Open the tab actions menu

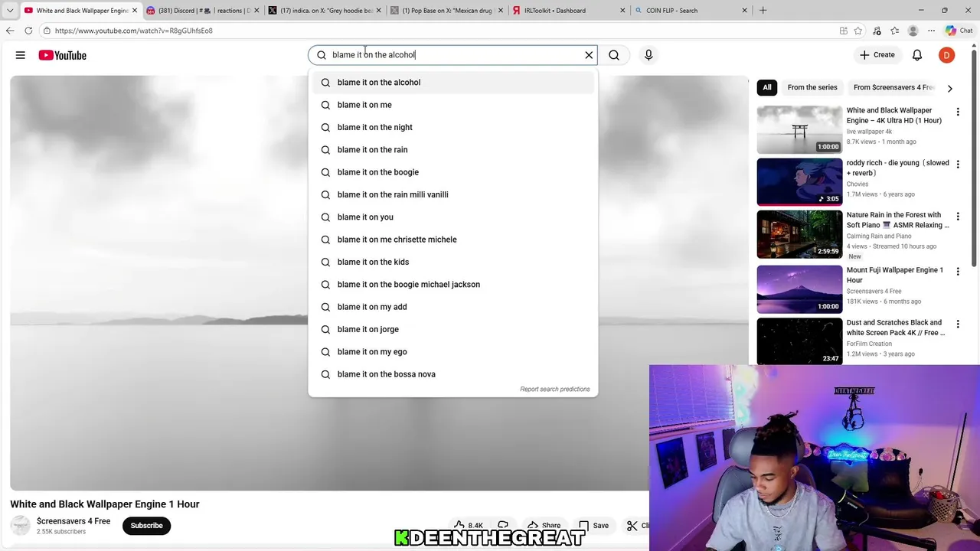click(10, 11)
